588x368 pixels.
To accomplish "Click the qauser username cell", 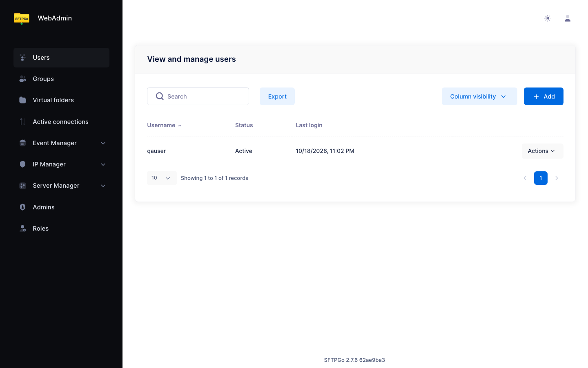I will tap(156, 151).
